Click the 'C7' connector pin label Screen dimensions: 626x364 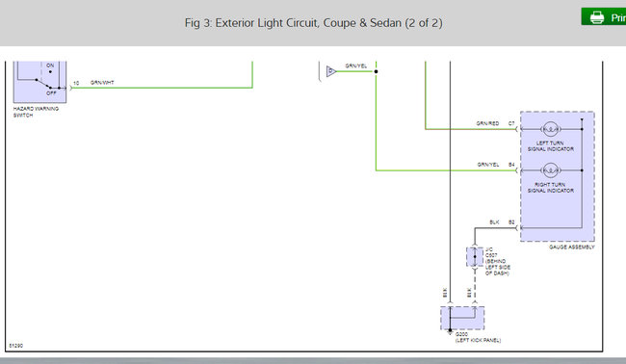[x=511, y=123]
